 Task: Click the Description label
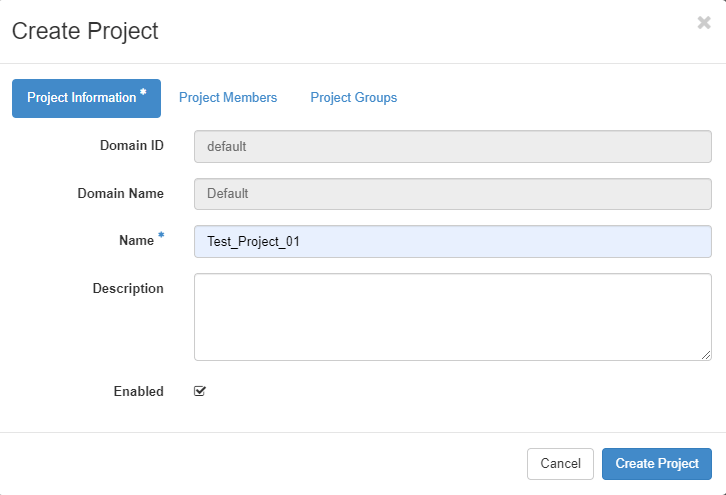[128, 289]
